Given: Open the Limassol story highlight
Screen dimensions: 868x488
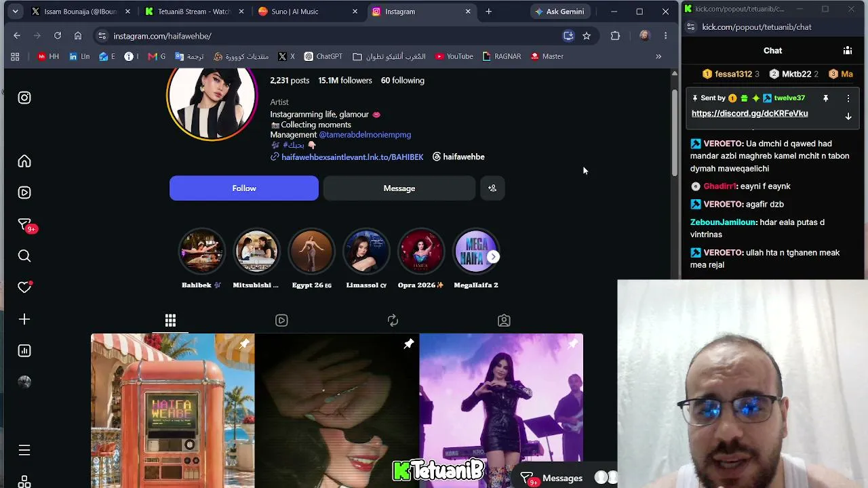Looking at the screenshot, I should click(x=366, y=251).
